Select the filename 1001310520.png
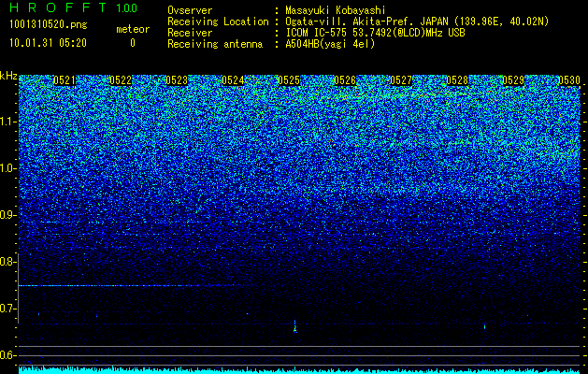Viewport: 588px width, 374px height. pyautogui.click(x=49, y=25)
